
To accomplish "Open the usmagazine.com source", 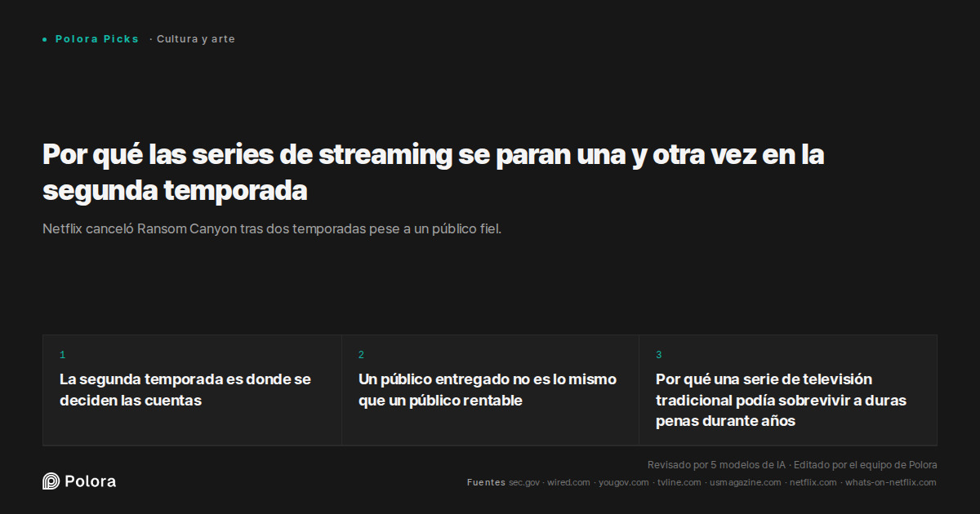I will 746,483.
